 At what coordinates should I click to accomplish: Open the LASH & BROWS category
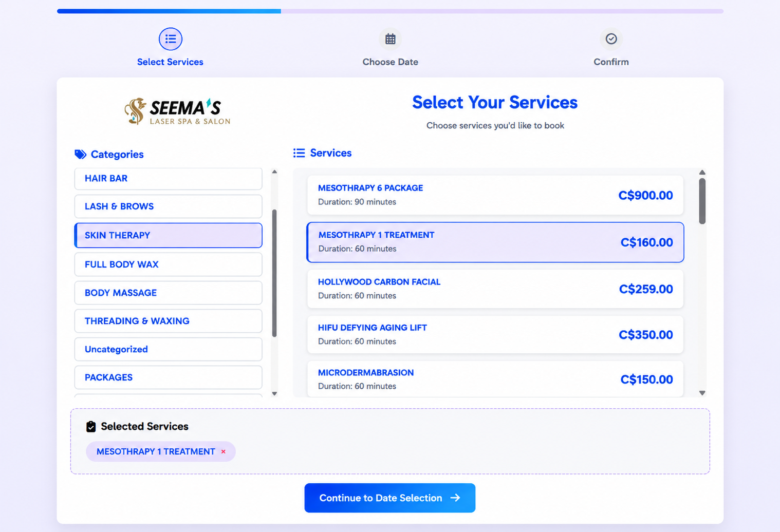pyautogui.click(x=169, y=206)
